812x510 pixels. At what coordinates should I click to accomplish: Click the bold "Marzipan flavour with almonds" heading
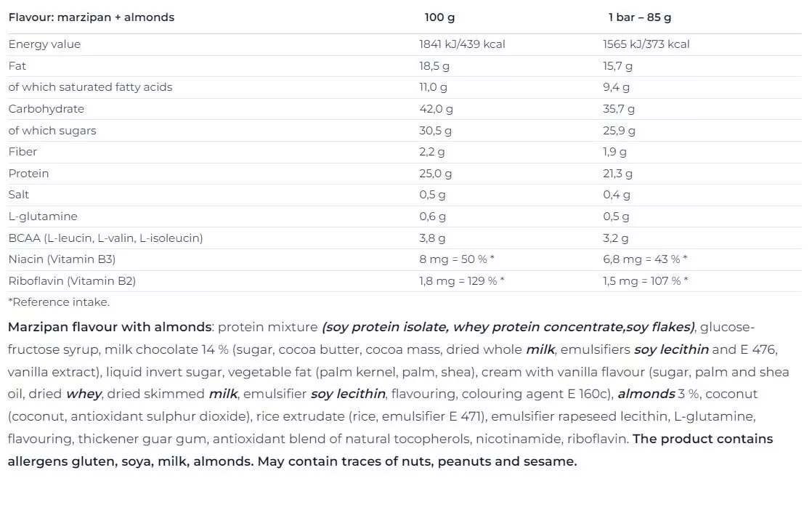[x=110, y=327]
